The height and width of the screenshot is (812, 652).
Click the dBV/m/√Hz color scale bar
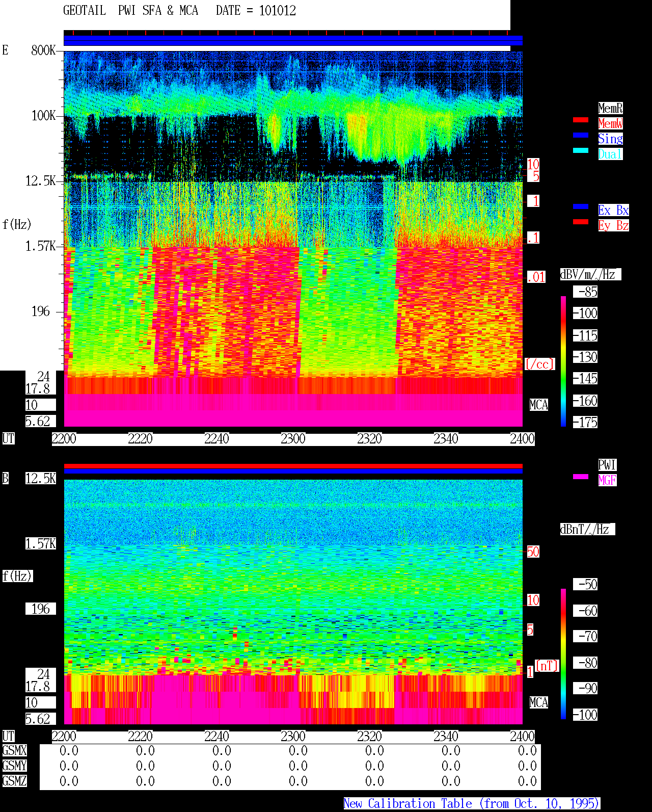(563, 361)
